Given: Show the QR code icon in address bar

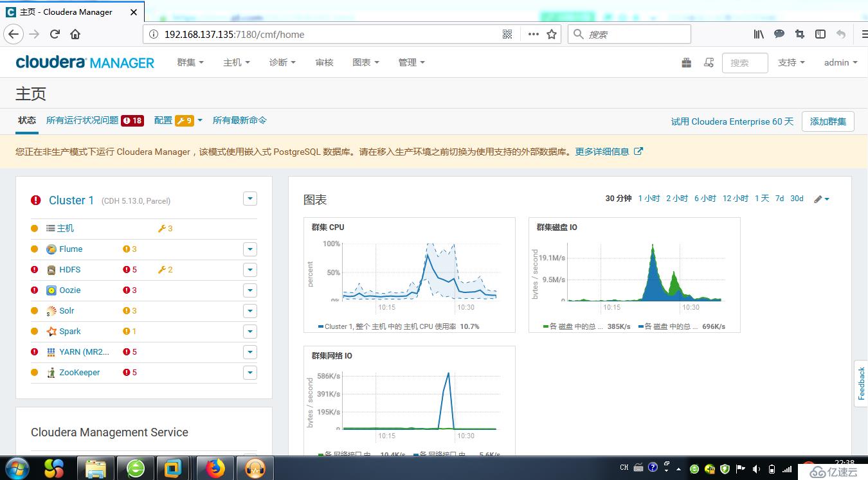Looking at the screenshot, I should tap(507, 34).
